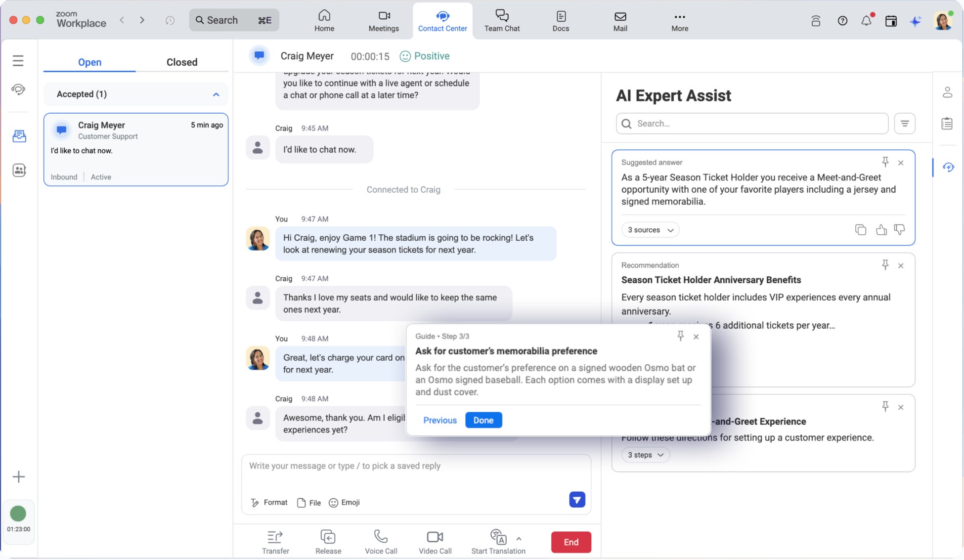
Task: Start a Voice Call with customer
Action: pyautogui.click(x=380, y=537)
